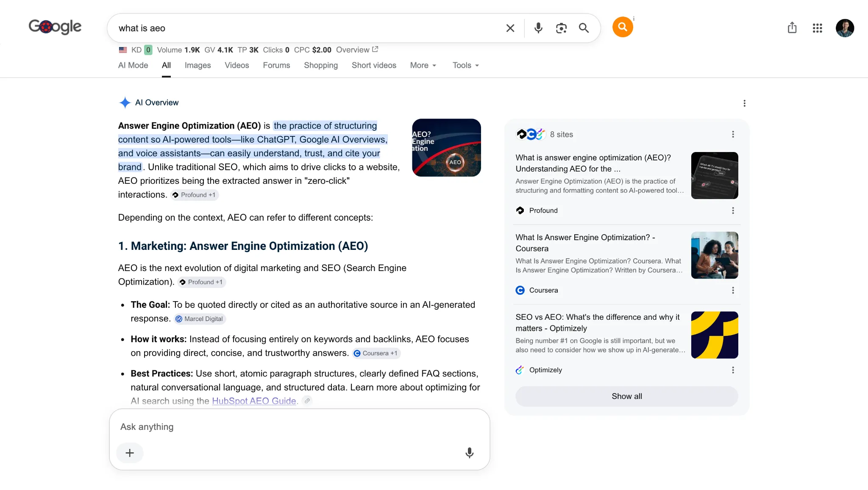
Task: Open the HubSpot AEO Guide link
Action: 254,401
